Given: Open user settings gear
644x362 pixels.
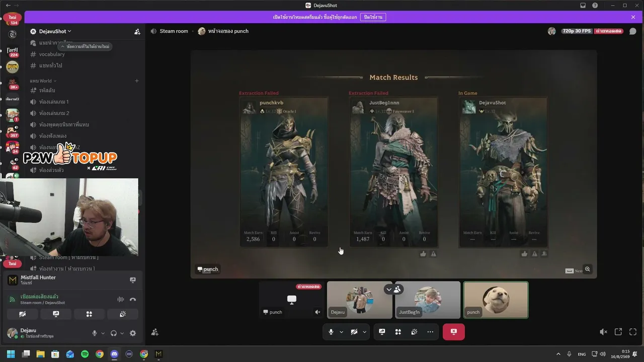Looking at the screenshot, I should [x=133, y=333].
